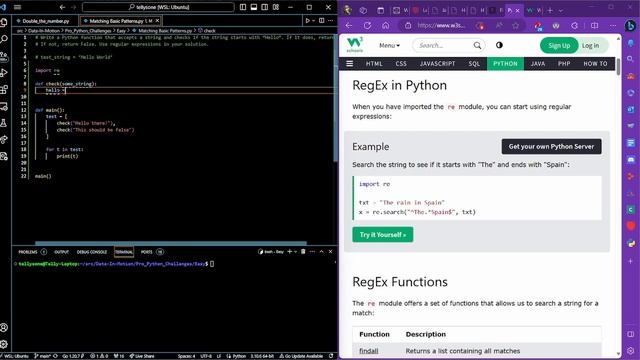Refresh the browser page
This screenshot has height=360, width=640.
coord(367,25)
